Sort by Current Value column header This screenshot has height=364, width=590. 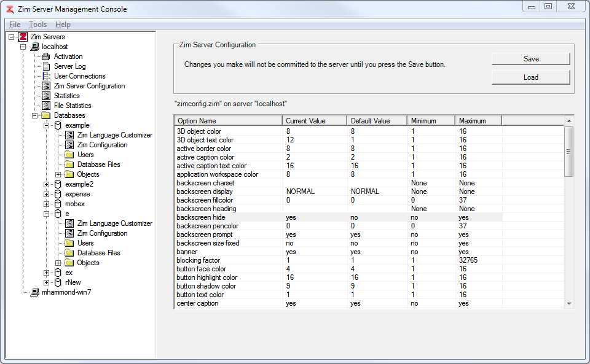315,120
